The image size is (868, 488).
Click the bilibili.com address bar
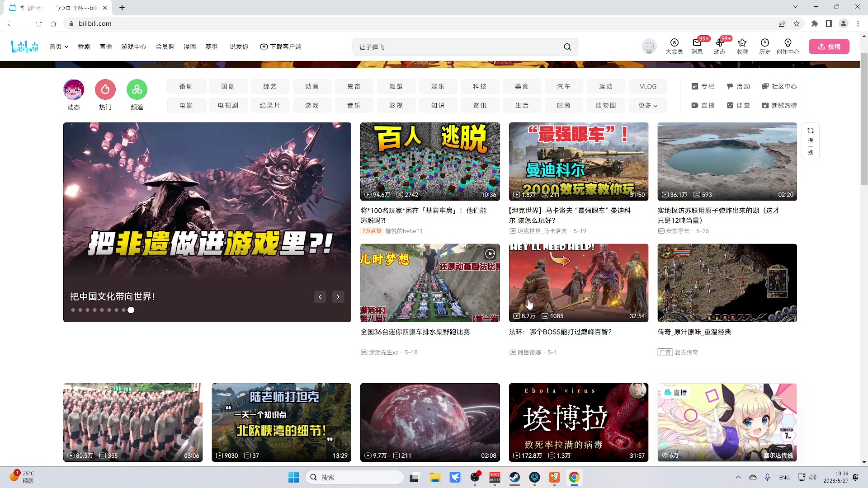click(x=420, y=23)
